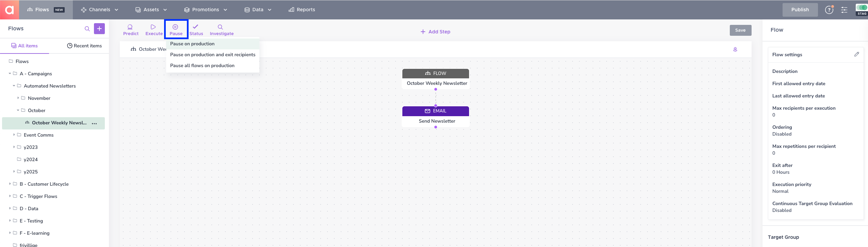
Task: Edit Flow settings with pencil icon
Action: pyautogui.click(x=856, y=55)
